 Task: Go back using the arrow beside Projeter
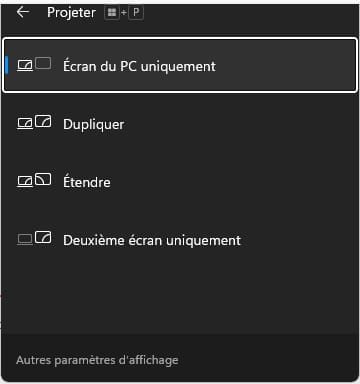tap(23, 12)
